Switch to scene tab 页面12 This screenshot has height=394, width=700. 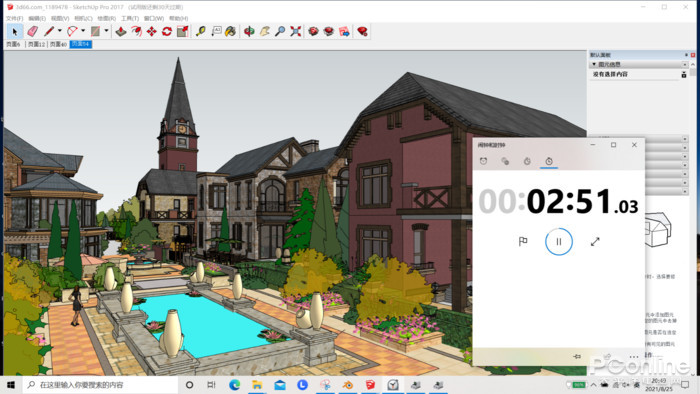point(36,44)
